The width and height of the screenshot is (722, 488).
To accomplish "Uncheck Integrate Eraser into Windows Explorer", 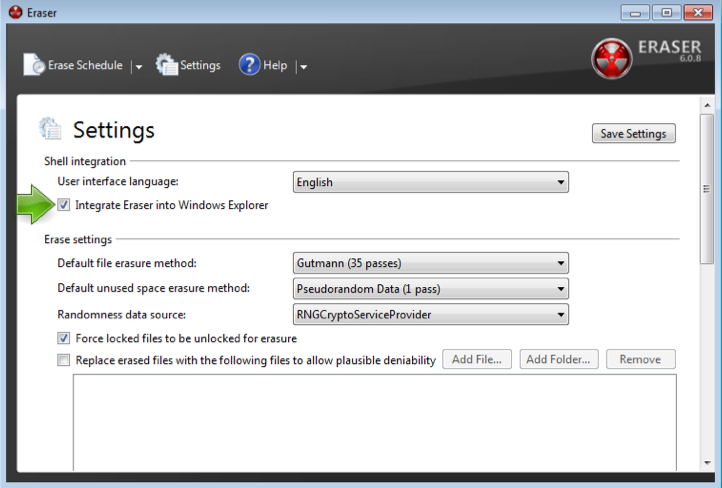I will [64, 205].
